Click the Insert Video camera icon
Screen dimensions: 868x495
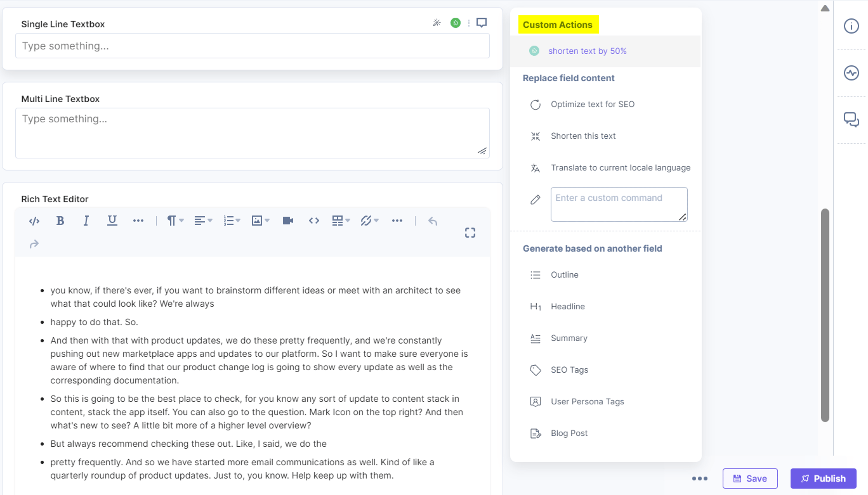point(288,221)
